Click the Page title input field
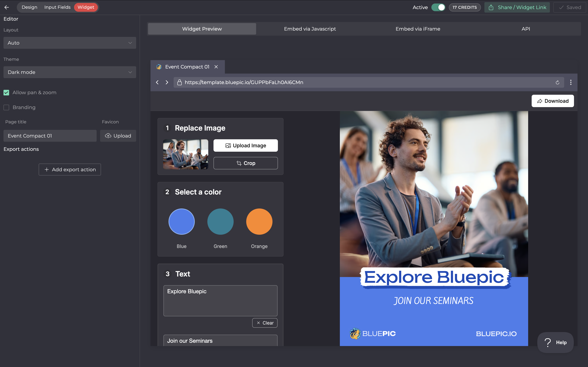Viewport: 588px width, 367px height. pos(50,136)
